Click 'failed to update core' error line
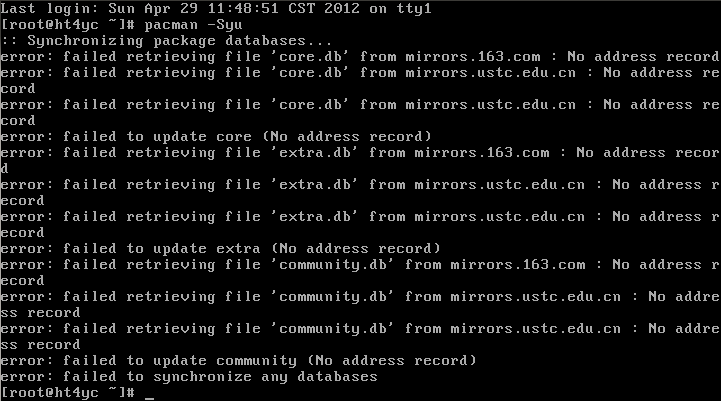Image resolution: width=721 pixels, height=401 pixels. tap(216, 137)
